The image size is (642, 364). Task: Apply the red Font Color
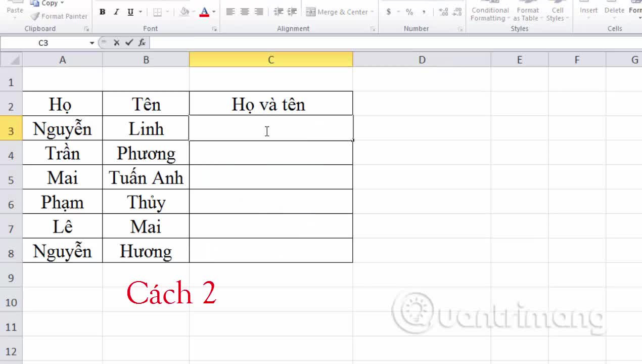pyautogui.click(x=204, y=12)
